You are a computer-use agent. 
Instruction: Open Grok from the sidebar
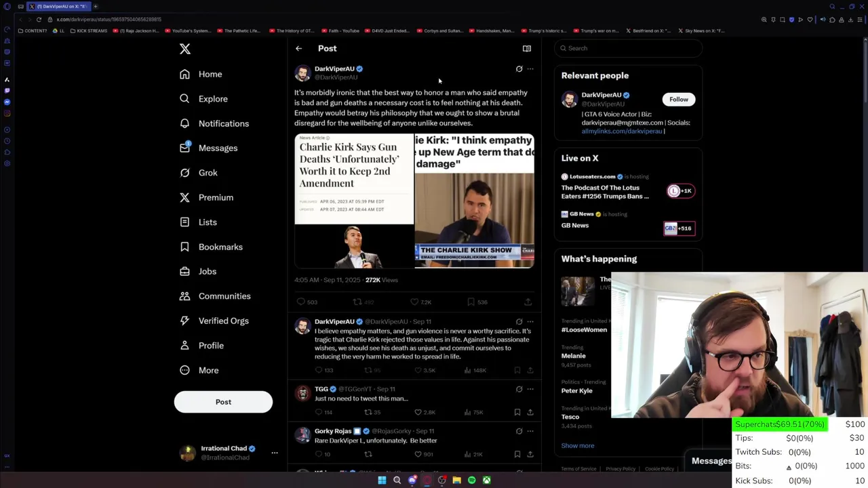coord(199,173)
